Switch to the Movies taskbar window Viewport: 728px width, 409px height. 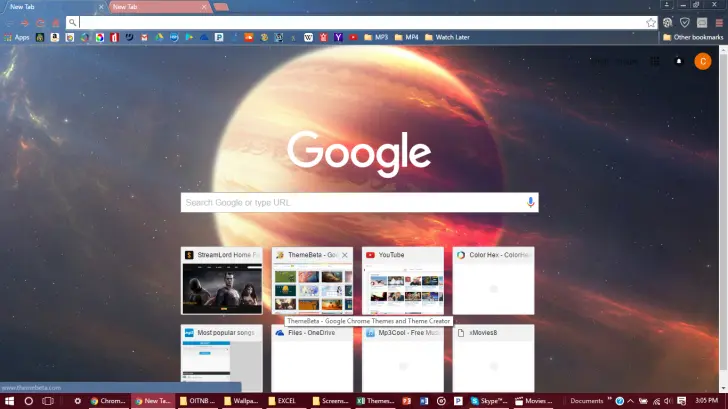point(534,401)
